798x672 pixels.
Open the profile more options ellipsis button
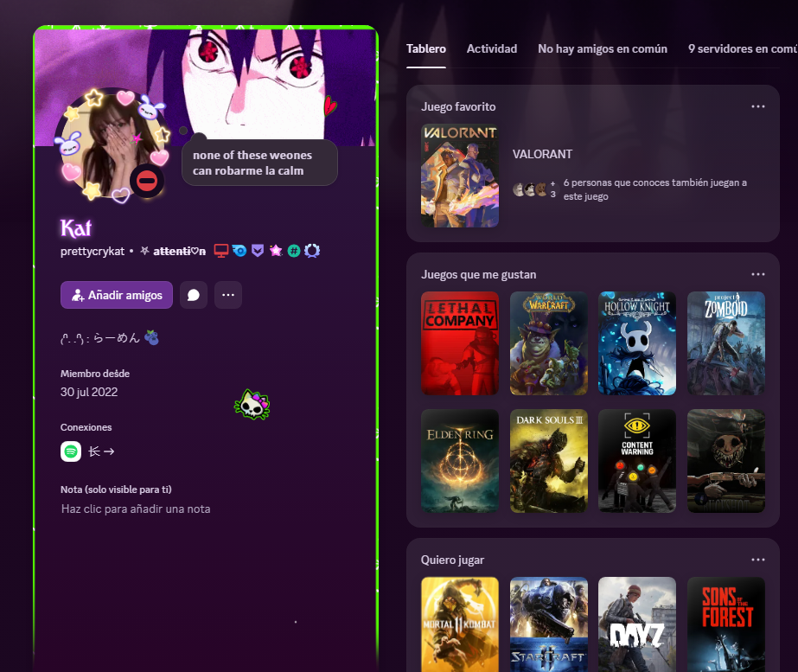[228, 295]
